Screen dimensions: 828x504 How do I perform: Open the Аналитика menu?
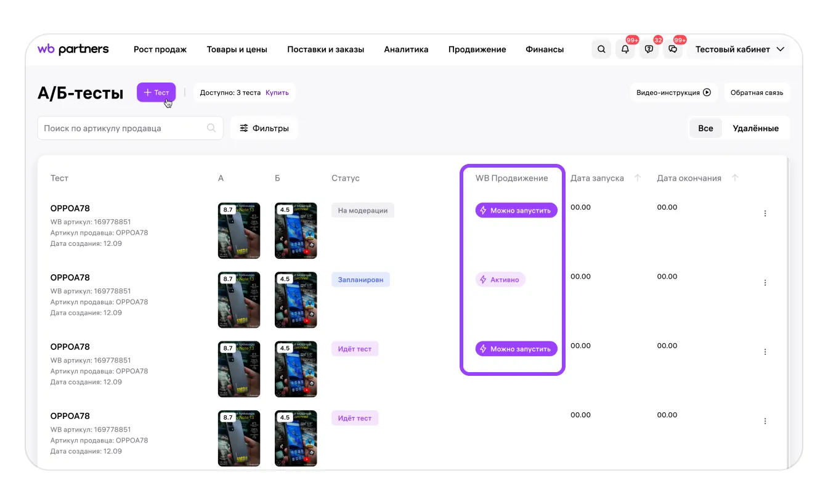pos(406,49)
